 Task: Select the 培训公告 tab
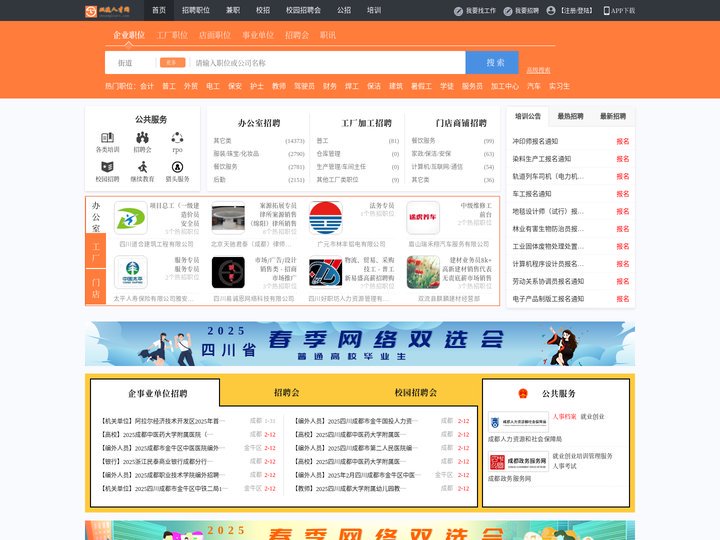click(x=528, y=117)
